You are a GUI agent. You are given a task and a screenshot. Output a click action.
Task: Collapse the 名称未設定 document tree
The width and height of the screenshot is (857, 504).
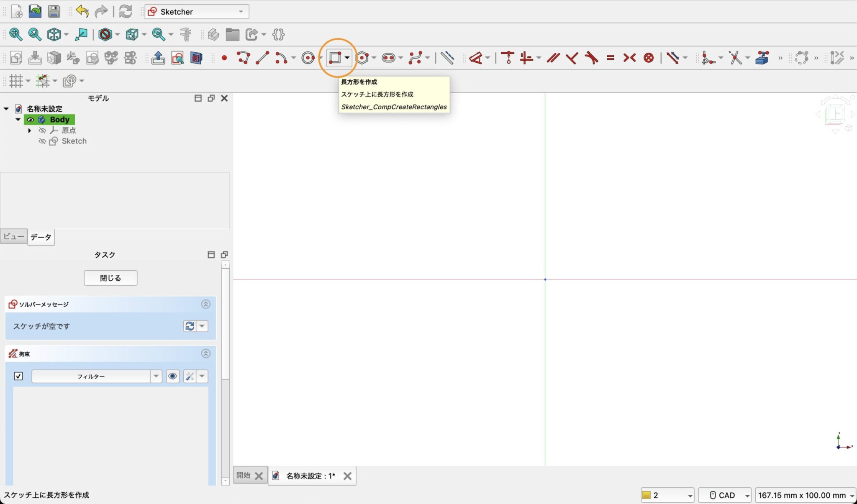(6, 109)
